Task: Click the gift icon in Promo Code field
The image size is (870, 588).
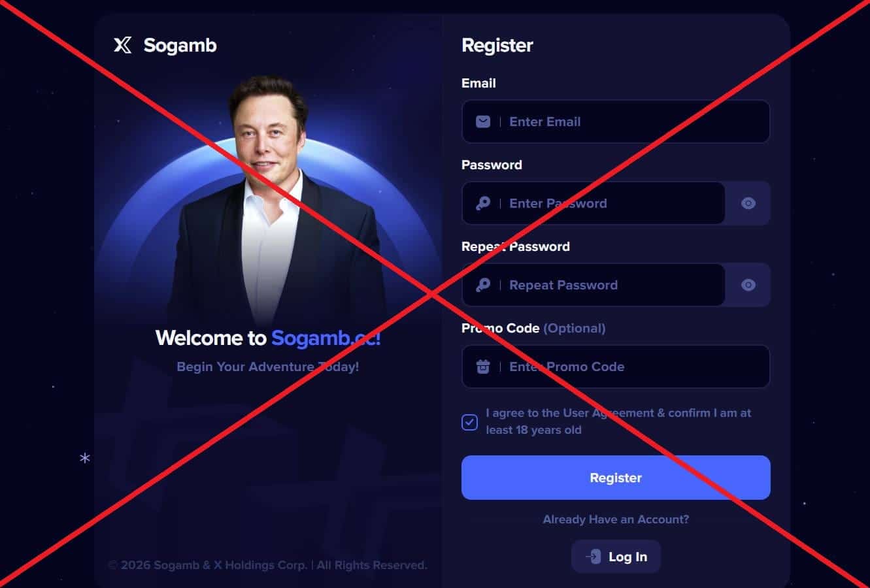Action: (x=483, y=367)
